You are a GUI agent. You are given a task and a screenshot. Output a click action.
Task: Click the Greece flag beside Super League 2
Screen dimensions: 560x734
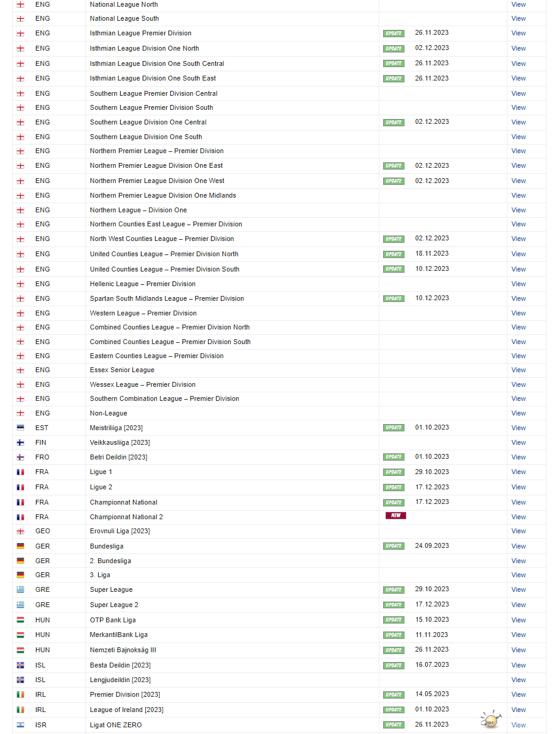pos(21,605)
